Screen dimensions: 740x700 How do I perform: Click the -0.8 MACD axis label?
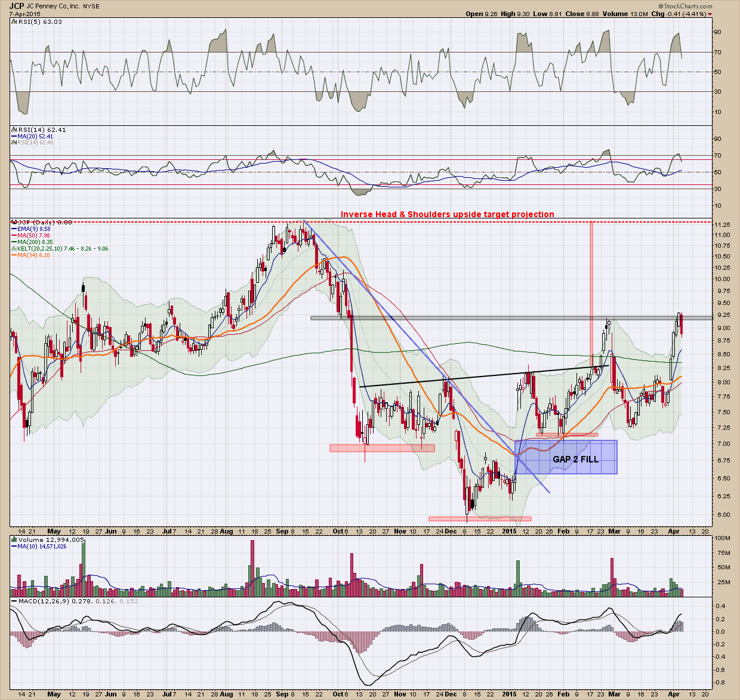(720, 682)
